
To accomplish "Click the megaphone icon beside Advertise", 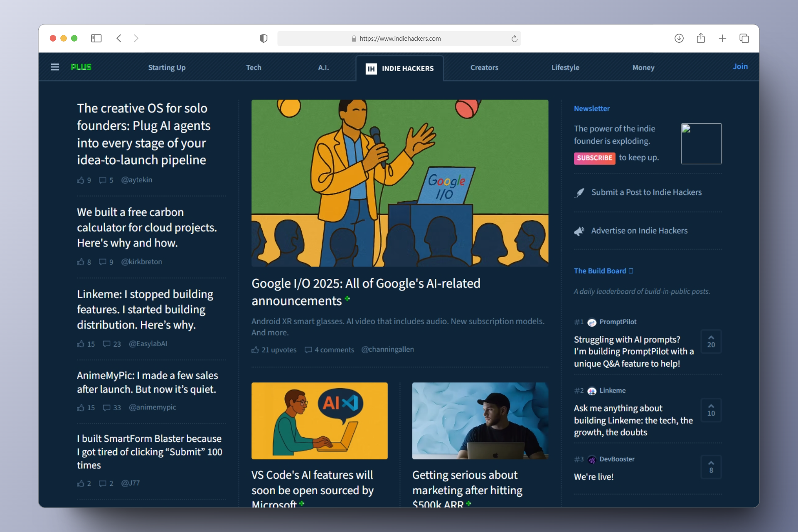I will [579, 231].
